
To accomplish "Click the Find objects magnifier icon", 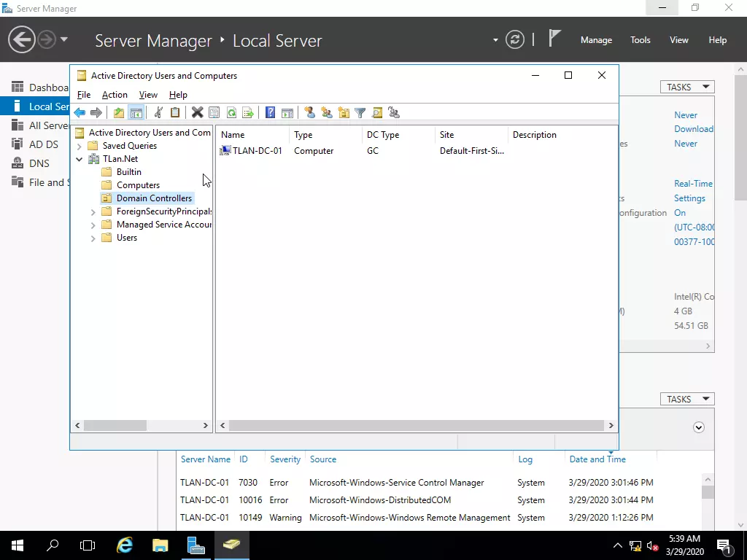I will click(x=377, y=113).
